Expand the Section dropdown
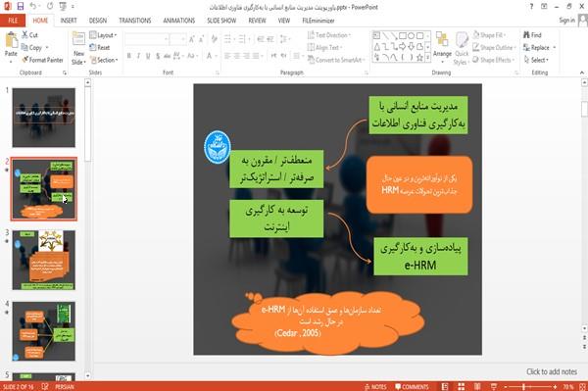This screenshot has width=588, height=391. coord(104,60)
